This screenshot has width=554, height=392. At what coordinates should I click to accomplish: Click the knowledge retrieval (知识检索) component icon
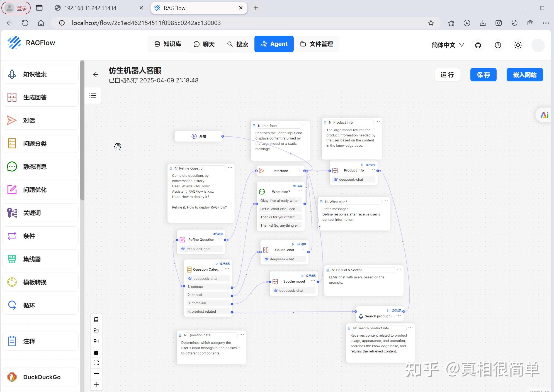tap(12, 74)
